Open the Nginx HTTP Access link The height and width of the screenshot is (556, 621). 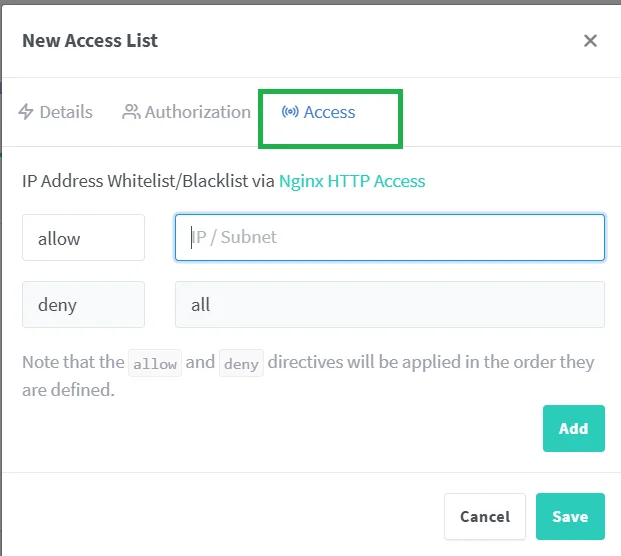(352, 181)
